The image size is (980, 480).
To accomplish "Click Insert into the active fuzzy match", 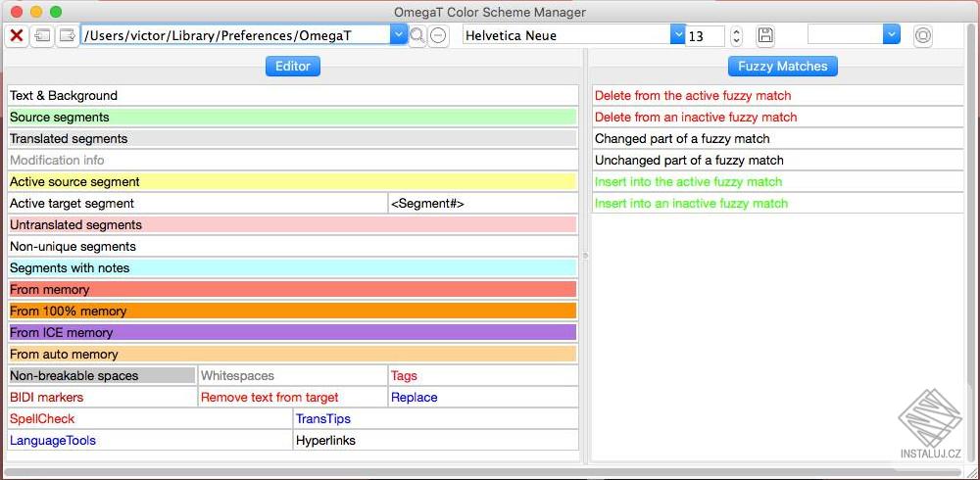I will [x=777, y=182].
